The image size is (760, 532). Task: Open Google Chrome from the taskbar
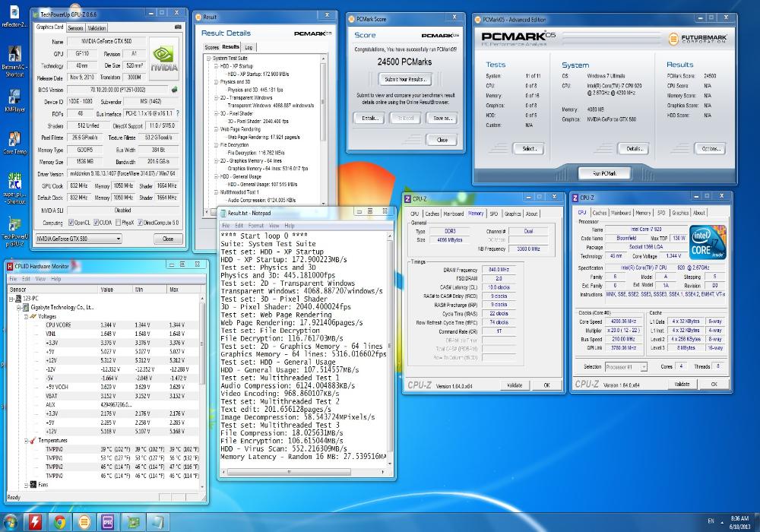coord(59,522)
